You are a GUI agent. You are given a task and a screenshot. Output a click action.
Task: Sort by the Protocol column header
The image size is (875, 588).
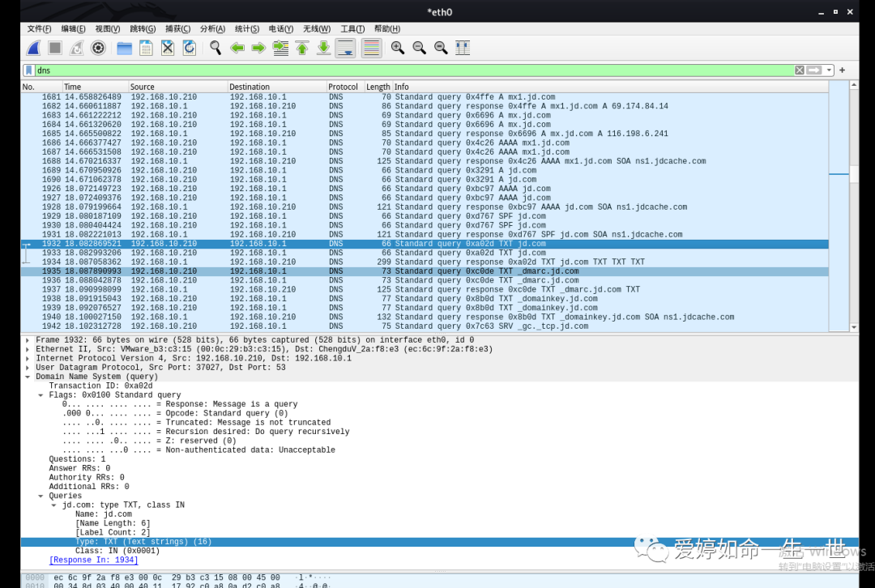tap(345, 87)
